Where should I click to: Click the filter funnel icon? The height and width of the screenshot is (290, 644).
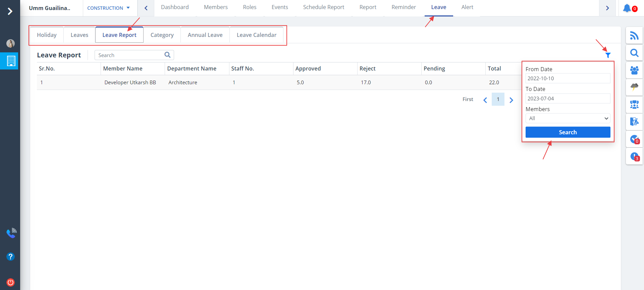[x=608, y=55]
